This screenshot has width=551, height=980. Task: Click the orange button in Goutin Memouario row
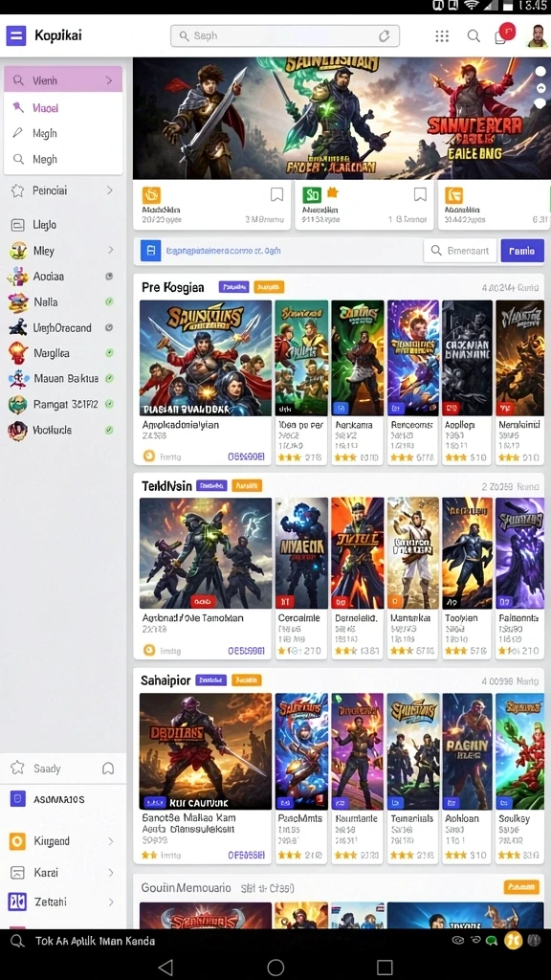(x=521, y=887)
